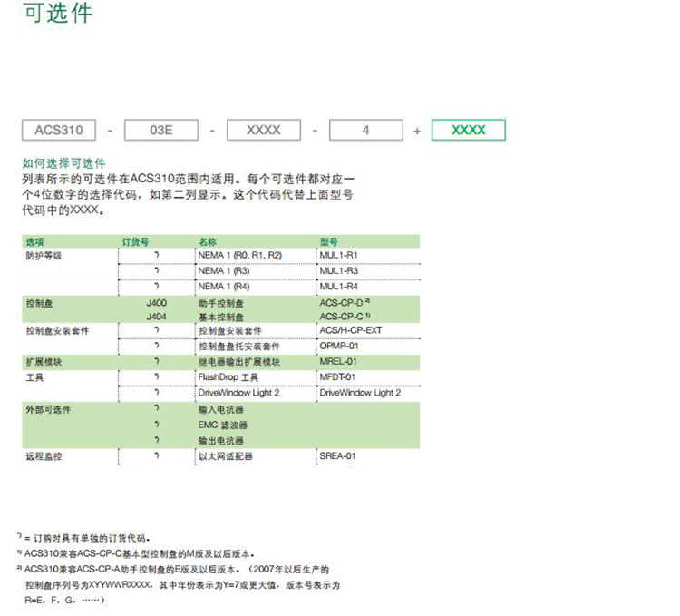Viewport: 680px width, 616px height.
Task: Click the 控制盘 row label
Action: [x=39, y=303]
